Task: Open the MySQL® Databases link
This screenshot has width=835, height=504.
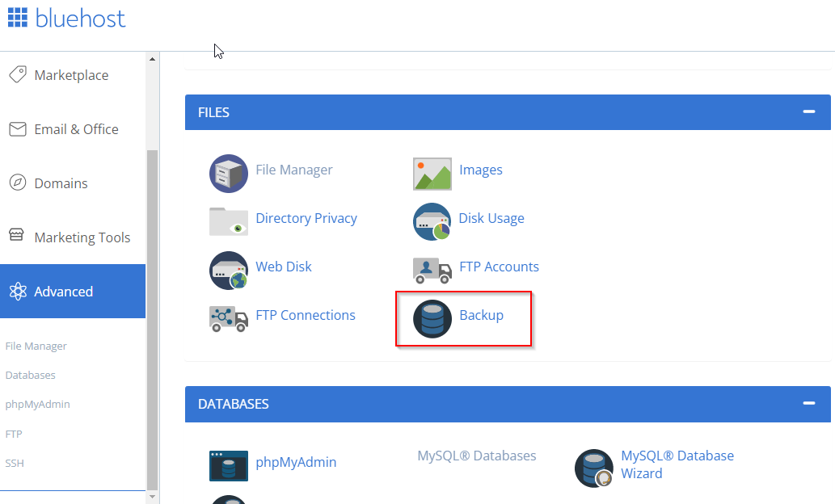Action: 477,456
